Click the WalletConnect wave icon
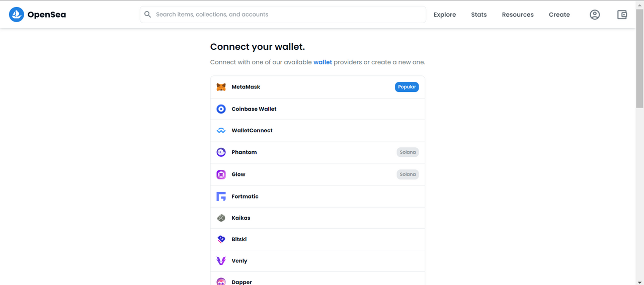Screen dimensions: 644x285 221,131
